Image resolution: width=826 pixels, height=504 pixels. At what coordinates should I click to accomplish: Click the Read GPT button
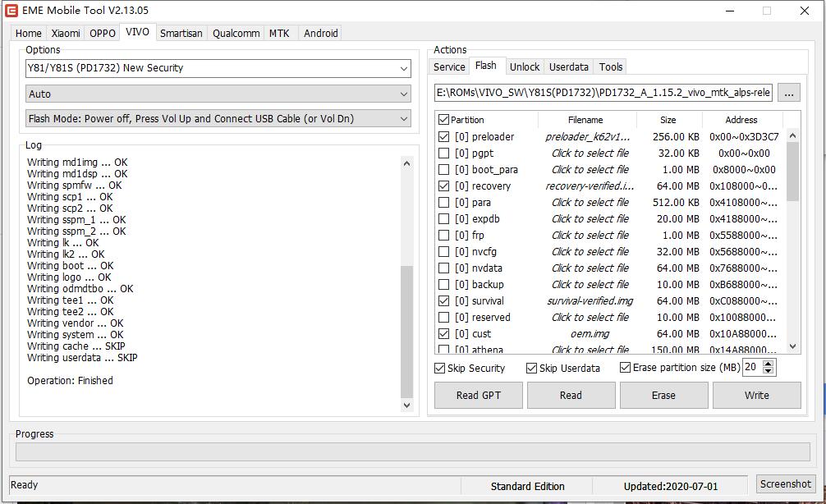479,396
